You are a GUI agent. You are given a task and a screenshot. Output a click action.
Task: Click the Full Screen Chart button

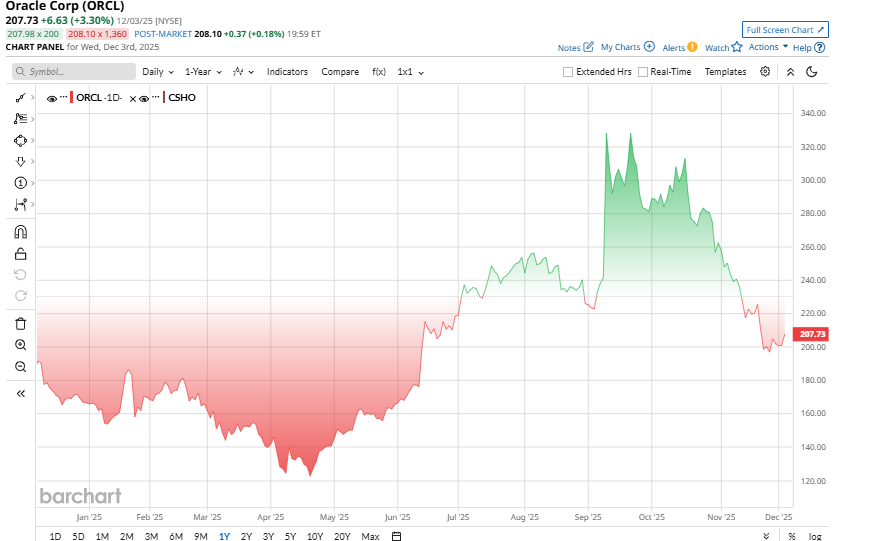[x=785, y=30]
